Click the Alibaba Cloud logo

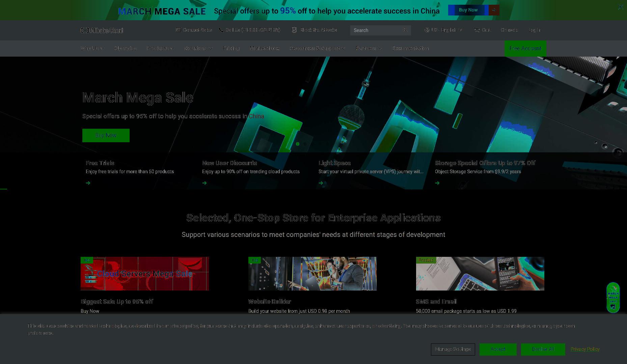coord(102,30)
